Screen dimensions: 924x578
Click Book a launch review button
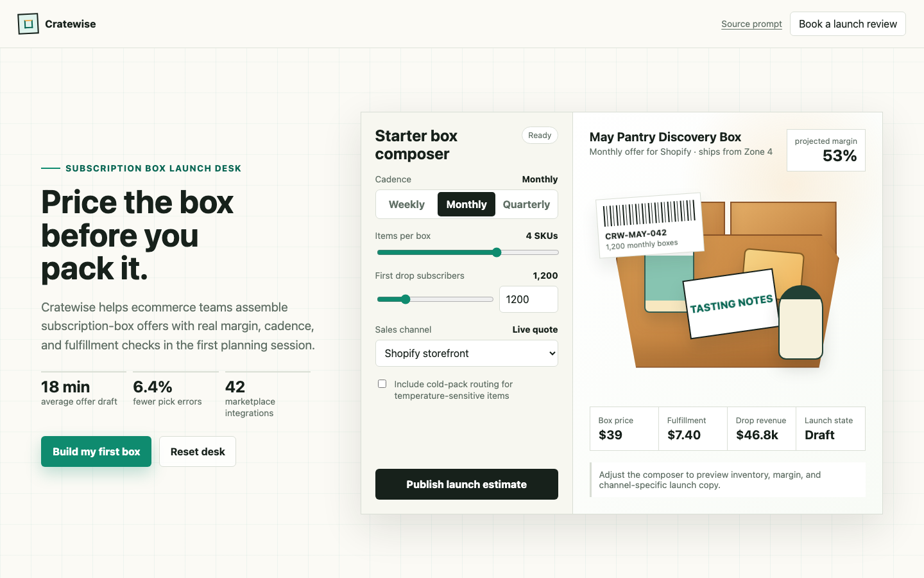click(x=848, y=24)
